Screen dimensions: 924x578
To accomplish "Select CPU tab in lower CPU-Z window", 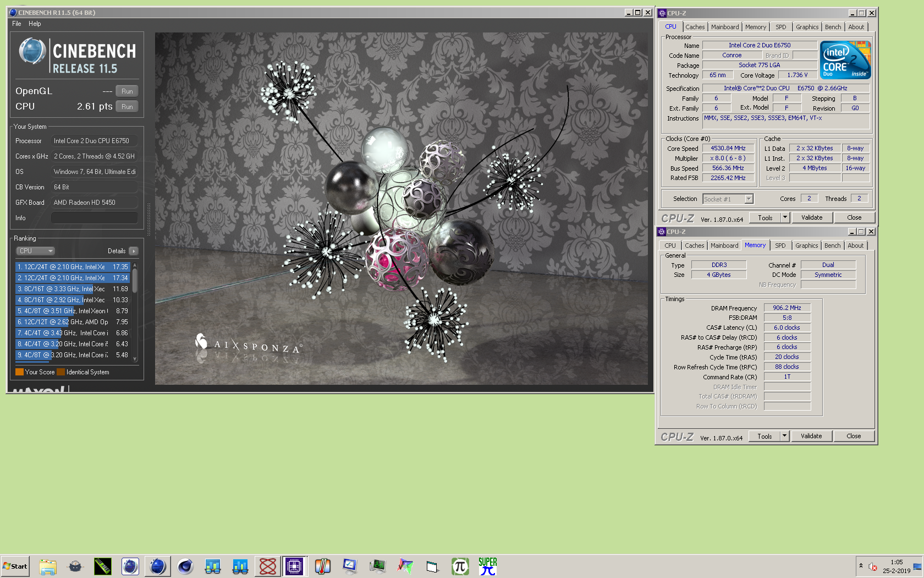I will 670,246.
